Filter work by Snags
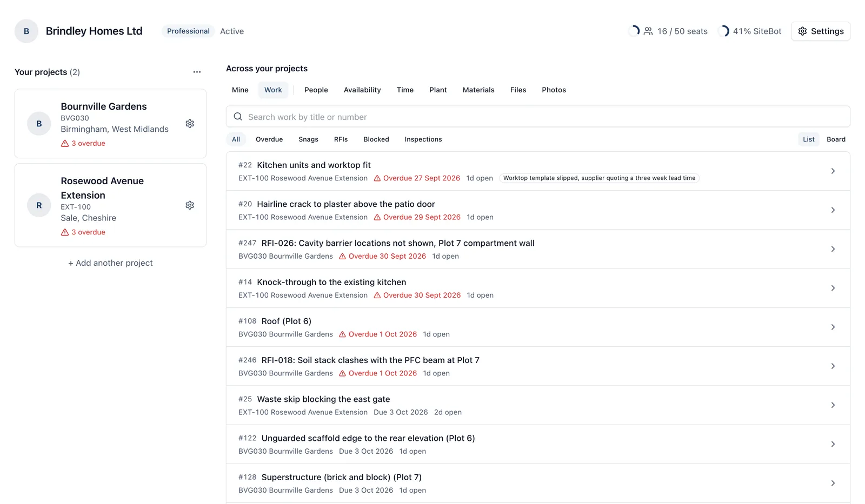Screen dimensions: 865x504 tap(308, 139)
